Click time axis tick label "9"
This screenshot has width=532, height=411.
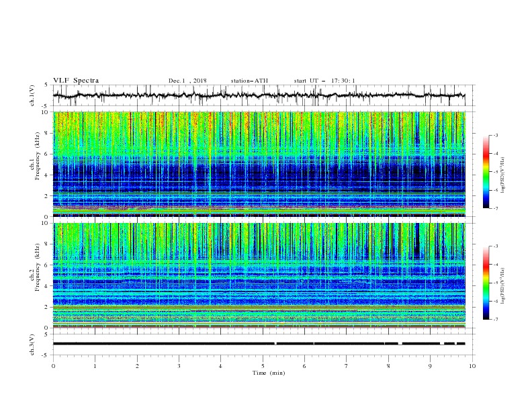(x=430, y=366)
